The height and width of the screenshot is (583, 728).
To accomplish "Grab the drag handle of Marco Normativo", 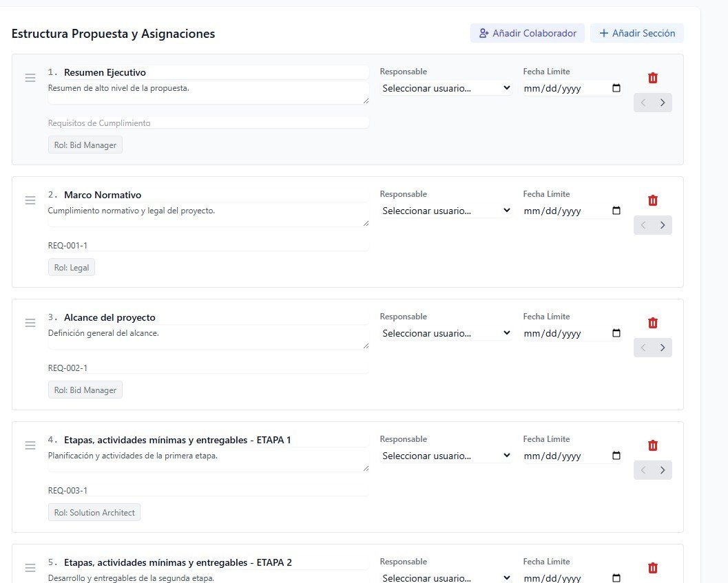I will 30,200.
